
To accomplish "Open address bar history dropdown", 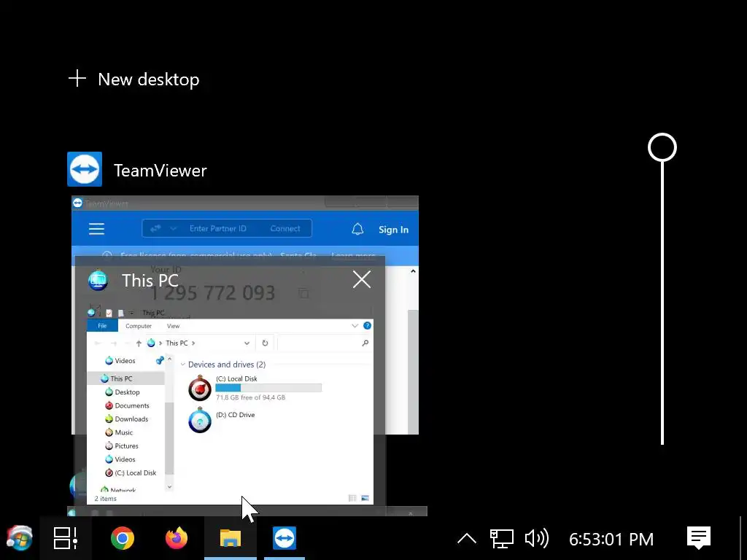I will pos(247,343).
